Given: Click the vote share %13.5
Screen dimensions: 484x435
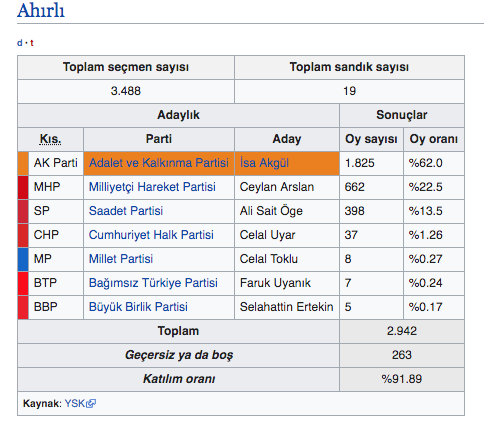Looking at the screenshot, I should point(425,211).
